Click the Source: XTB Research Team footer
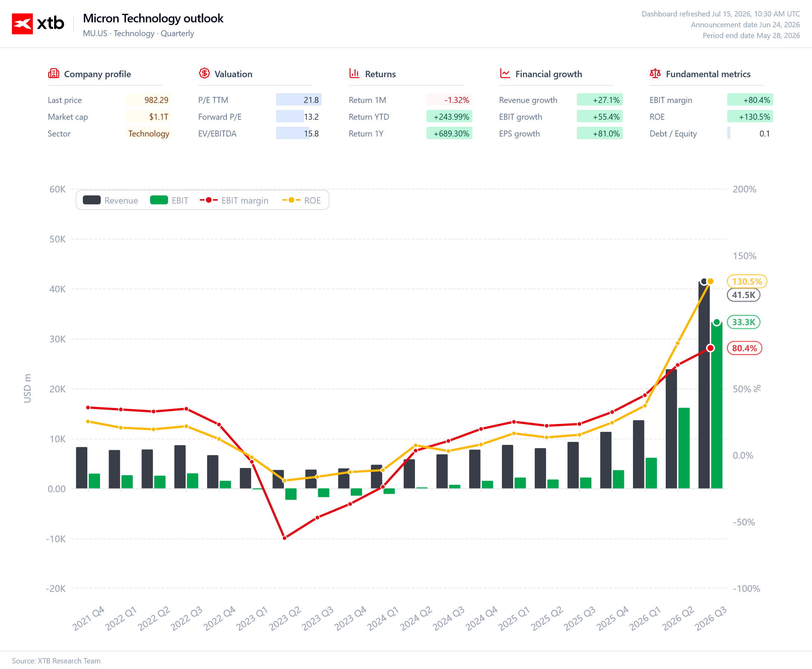The height and width of the screenshot is (669, 812). click(x=56, y=660)
